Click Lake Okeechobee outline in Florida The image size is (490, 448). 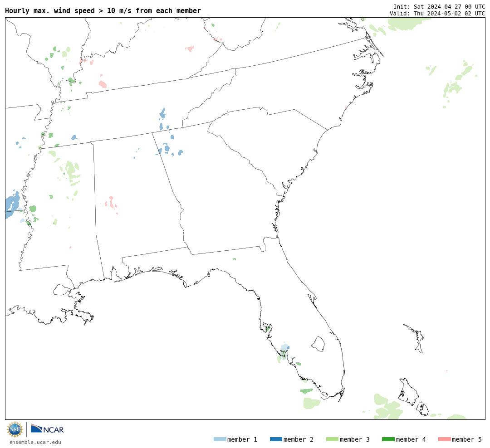(x=318, y=344)
